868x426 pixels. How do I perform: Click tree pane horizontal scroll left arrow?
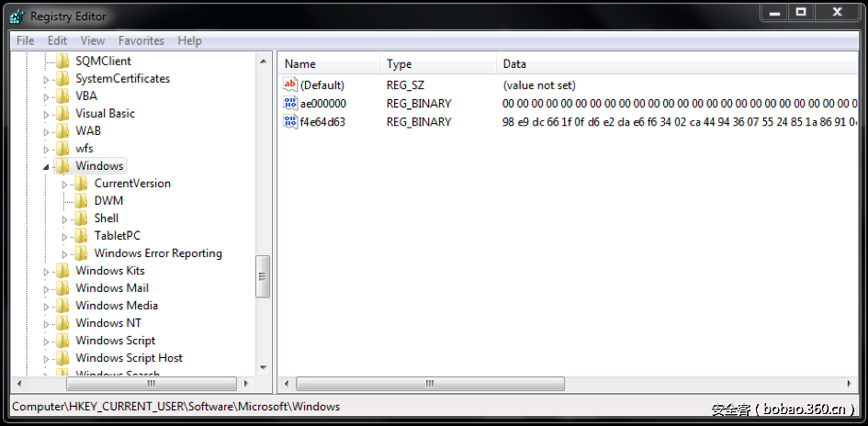coord(19,384)
